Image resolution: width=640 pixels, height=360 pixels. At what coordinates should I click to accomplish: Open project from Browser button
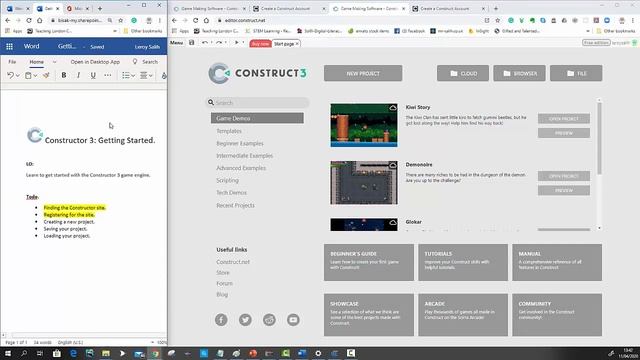(x=519, y=73)
